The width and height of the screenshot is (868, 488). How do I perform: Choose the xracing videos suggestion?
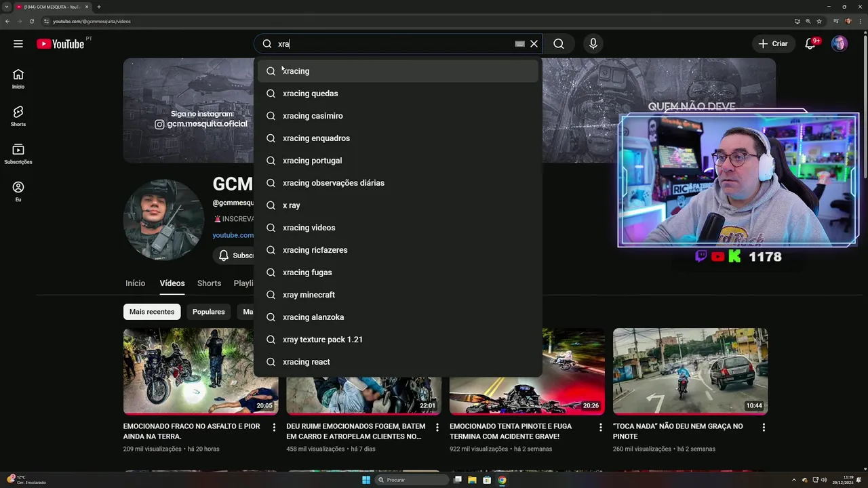point(398,228)
